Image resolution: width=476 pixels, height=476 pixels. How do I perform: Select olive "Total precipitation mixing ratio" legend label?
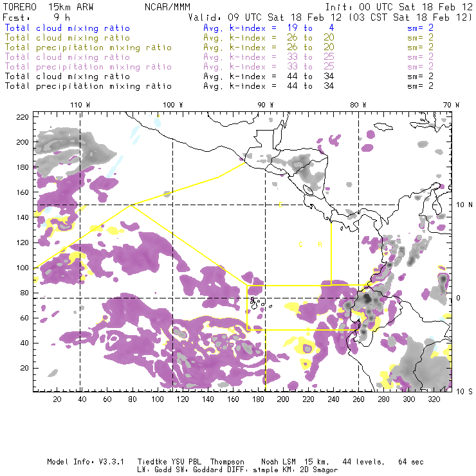click(88, 48)
